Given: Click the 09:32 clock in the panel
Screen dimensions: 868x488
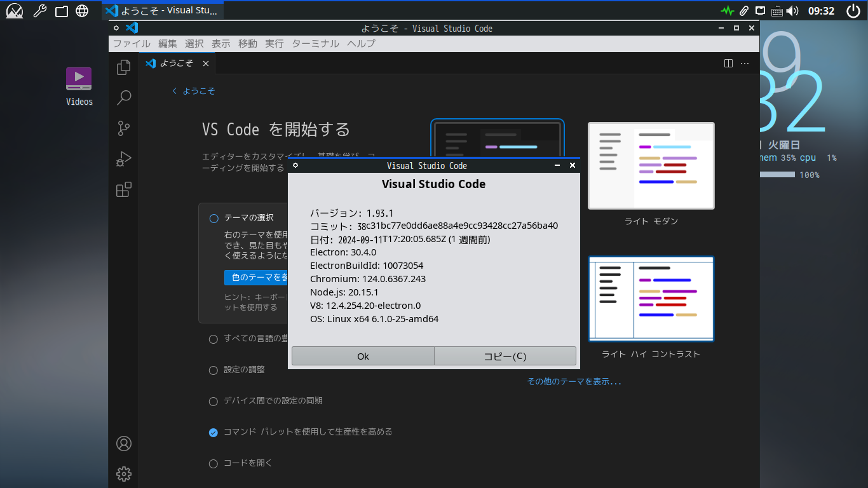Looking at the screenshot, I should (821, 11).
